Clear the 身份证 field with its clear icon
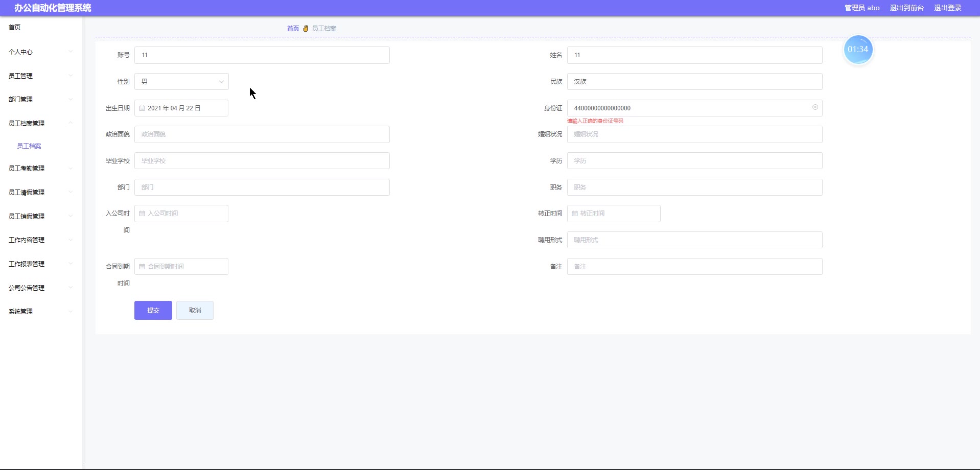 [815, 107]
